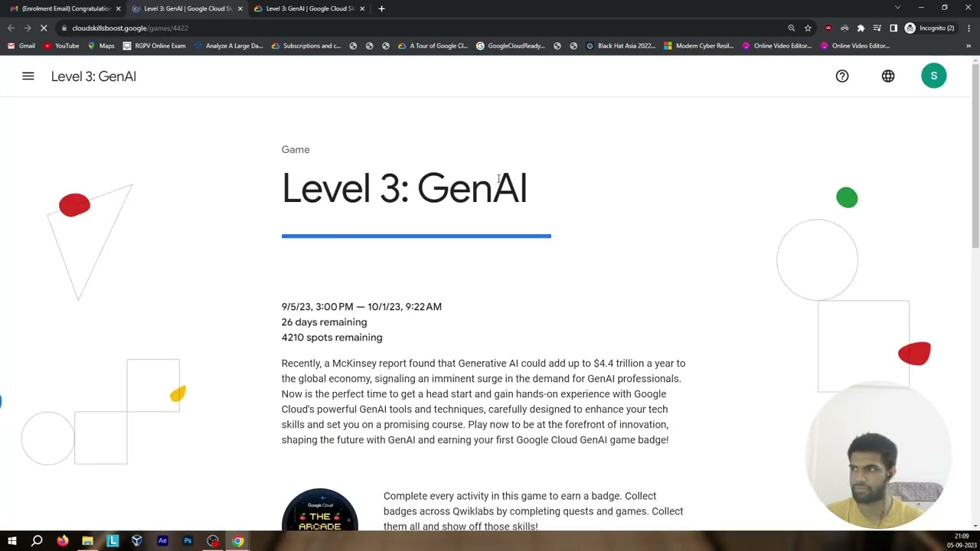Click the 'Game' label above the title
980x551 pixels.
click(296, 150)
